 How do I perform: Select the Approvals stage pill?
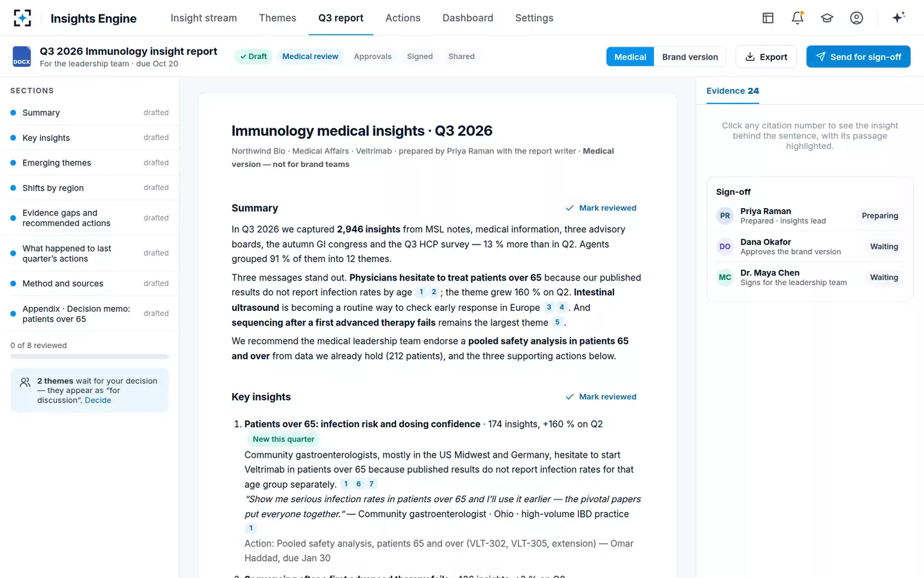(373, 57)
